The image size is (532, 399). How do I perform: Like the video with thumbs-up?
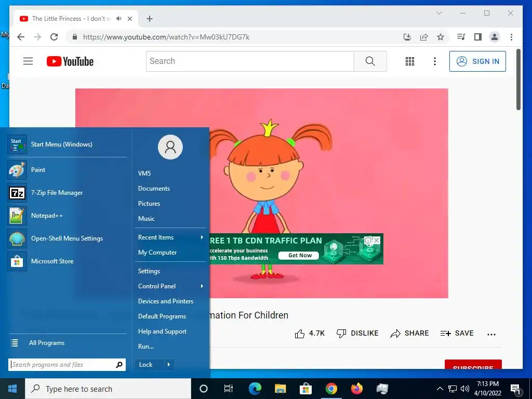(x=300, y=334)
